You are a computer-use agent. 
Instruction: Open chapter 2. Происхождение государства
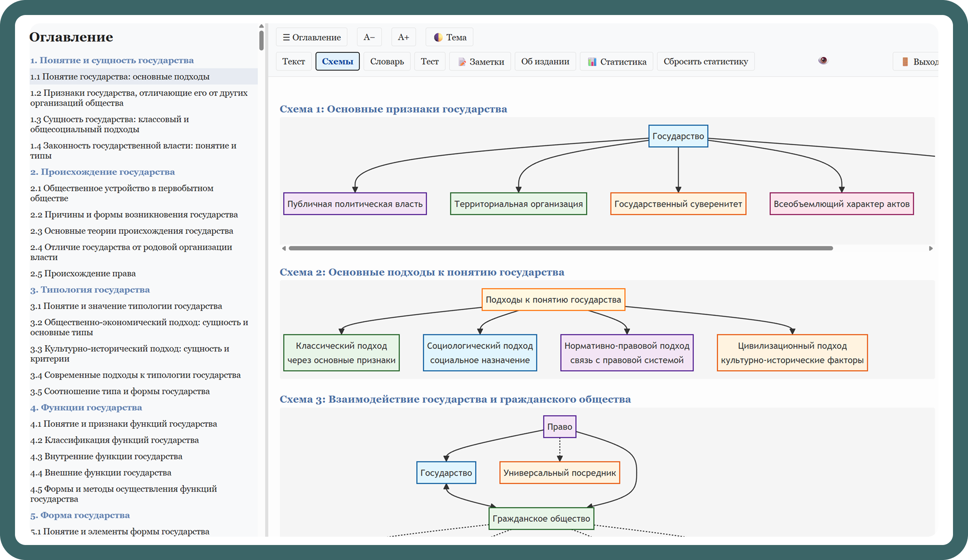click(x=102, y=172)
